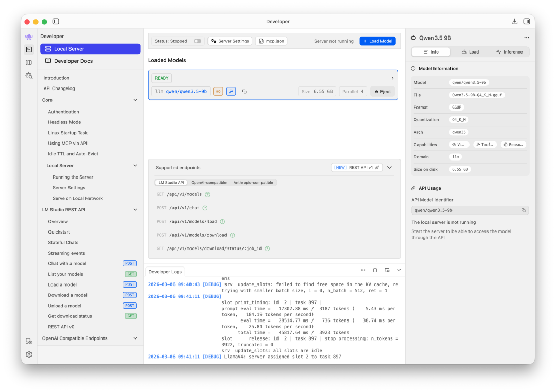Open the Quickstart docs page
Viewport: 556px width, 392px height.
[x=59, y=232]
